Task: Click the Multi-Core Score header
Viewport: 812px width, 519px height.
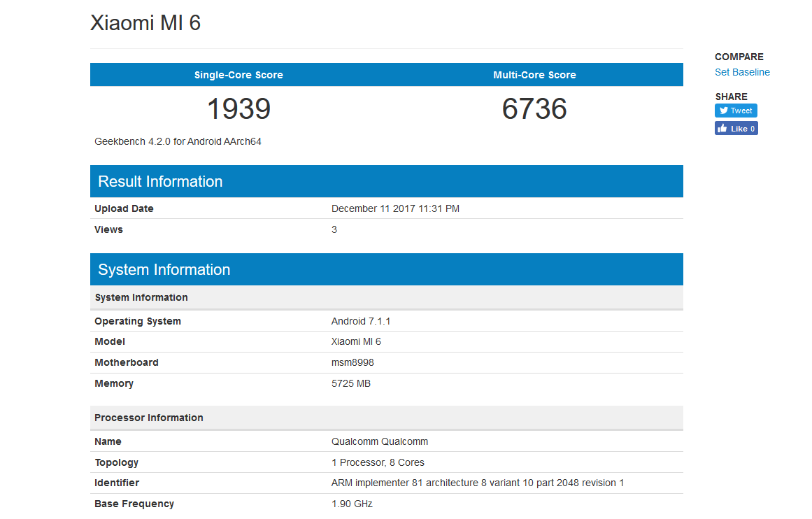Action: pos(534,75)
